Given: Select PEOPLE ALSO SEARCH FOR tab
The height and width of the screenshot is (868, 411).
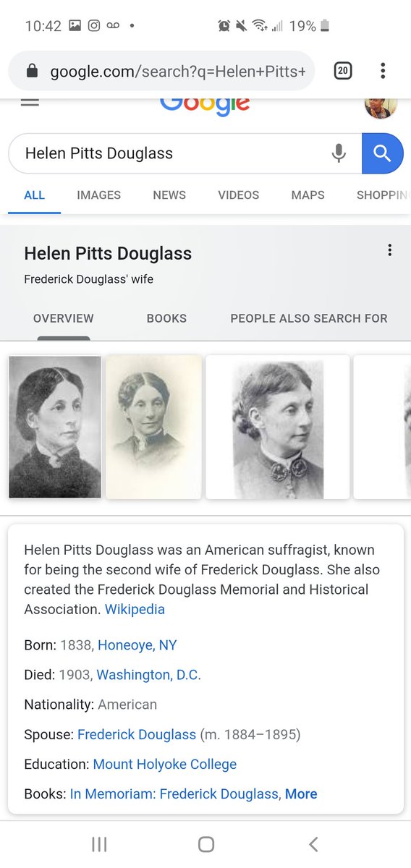Looking at the screenshot, I should click(309, 318).
